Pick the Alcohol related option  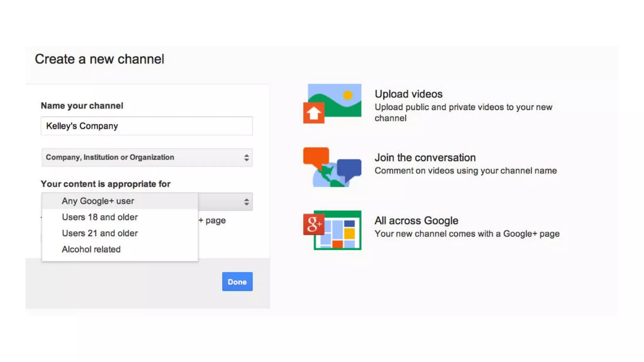click(91, 250)
